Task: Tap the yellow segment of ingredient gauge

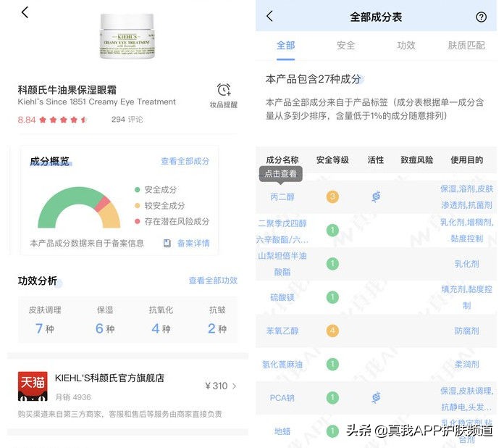Action: click(x=111, y=216)
